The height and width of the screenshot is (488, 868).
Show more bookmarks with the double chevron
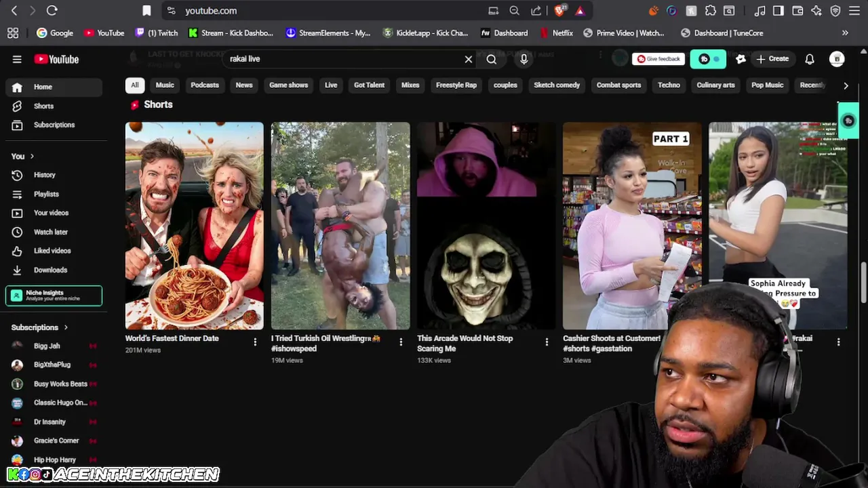[845, 33]
